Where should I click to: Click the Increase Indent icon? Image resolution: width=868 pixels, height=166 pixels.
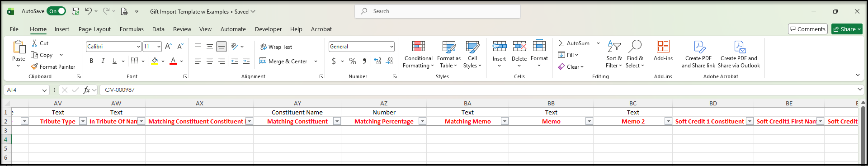coord(246,61)
